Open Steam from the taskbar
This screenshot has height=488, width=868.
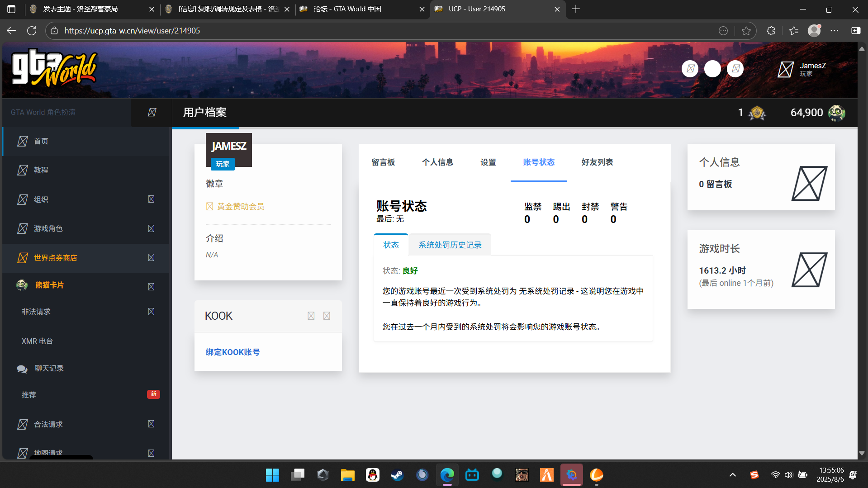click(397, 475)
